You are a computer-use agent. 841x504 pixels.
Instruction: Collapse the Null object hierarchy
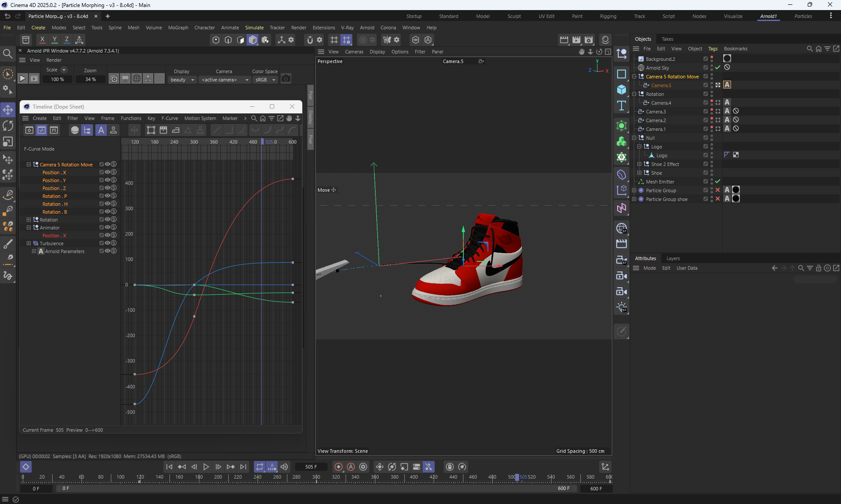(634, 137)
